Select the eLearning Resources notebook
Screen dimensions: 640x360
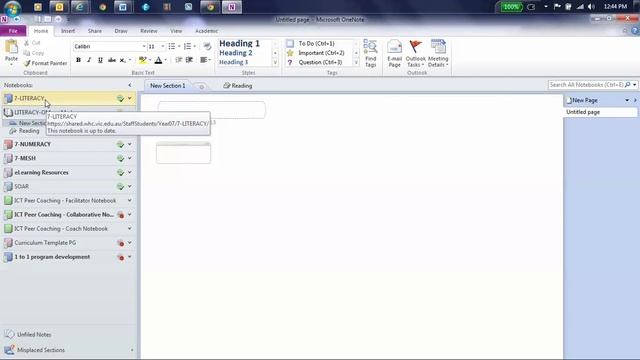(x=41, y=172)
